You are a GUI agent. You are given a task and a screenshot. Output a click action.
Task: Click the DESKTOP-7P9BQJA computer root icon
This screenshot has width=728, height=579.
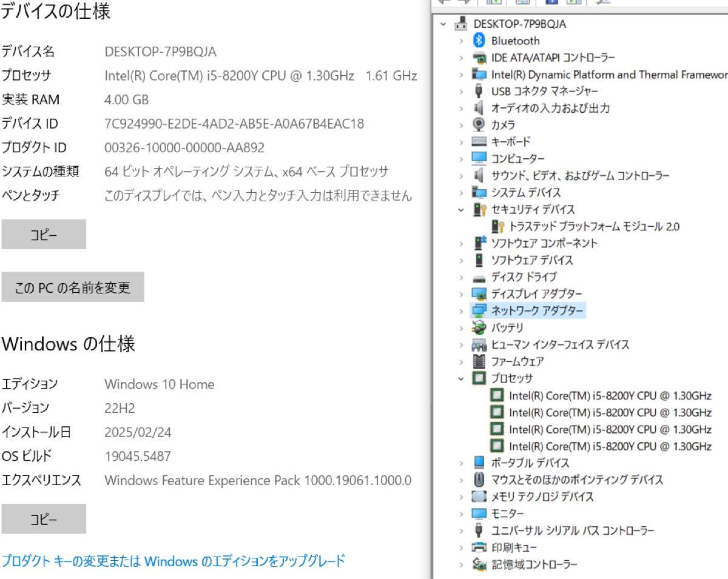462,24
